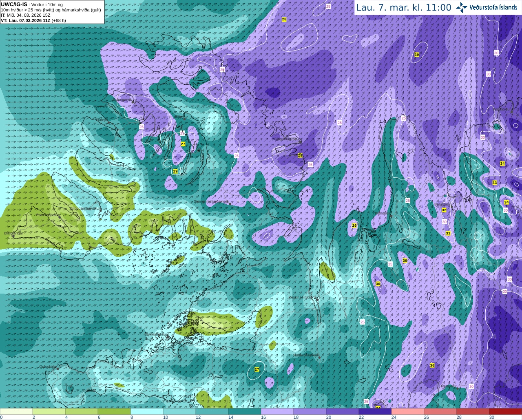Click the 10–12 turquoise legend swatch
The height and width of the screenshot is (420, 522).
(179, 411)
